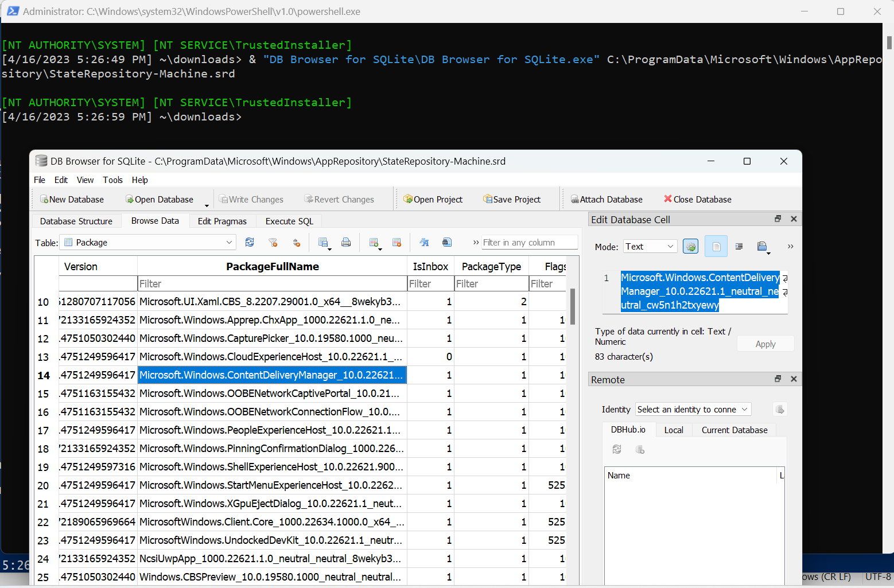894x588 pixels.
Task: Open find in cells binoculars icon
Action: [x=447, y=242]
